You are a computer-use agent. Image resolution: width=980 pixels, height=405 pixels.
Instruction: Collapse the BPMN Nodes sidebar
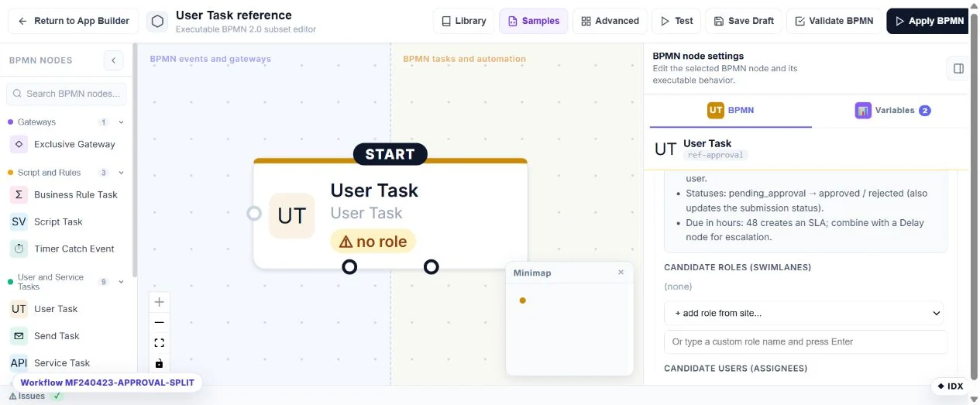(113, 60)
